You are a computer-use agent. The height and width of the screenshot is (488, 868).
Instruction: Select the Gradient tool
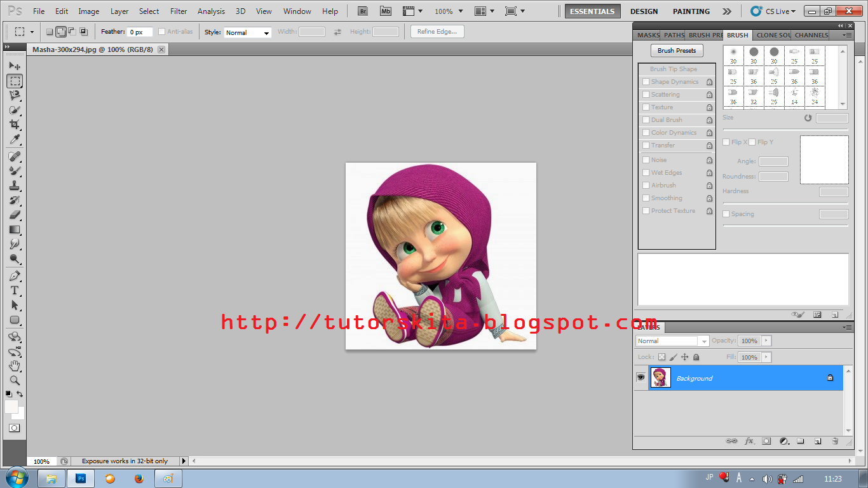click(15, 229)
